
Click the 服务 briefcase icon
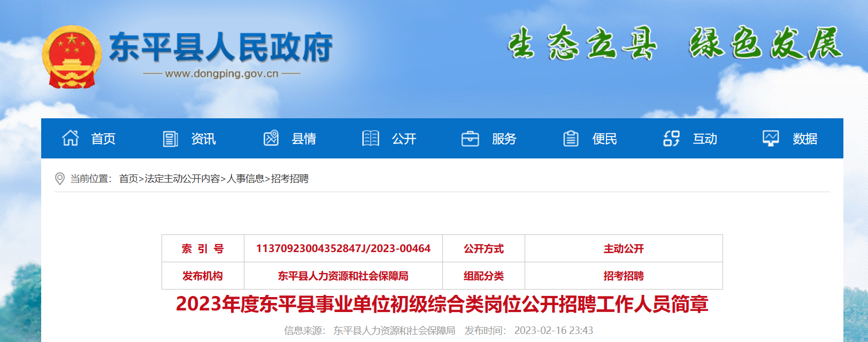(x=470, y=139)
